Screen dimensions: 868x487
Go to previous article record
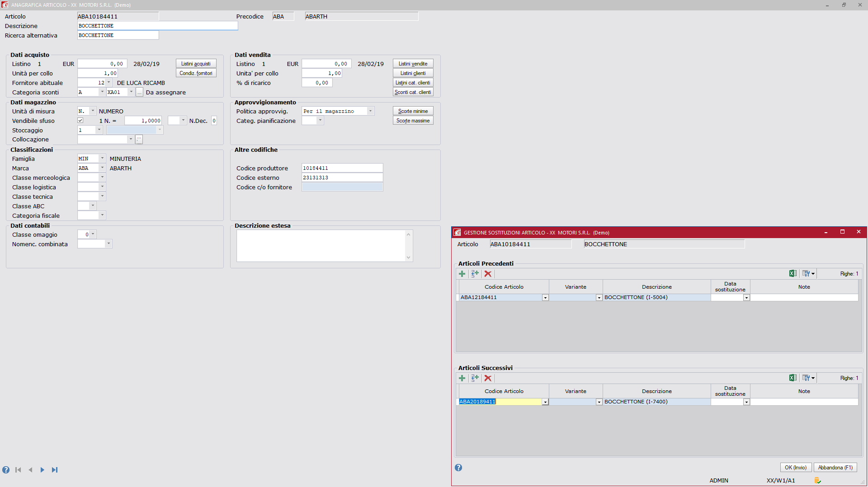pyautogui.click(x=30, y=470)
